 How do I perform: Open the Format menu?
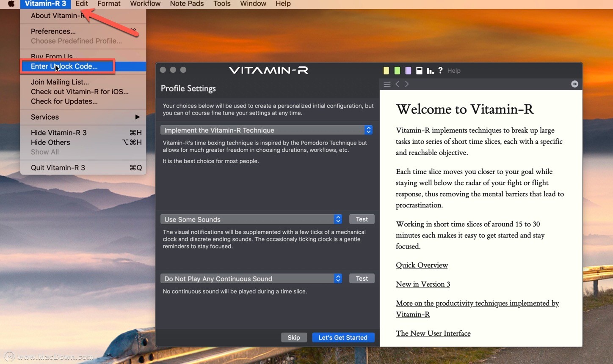click(109, 4)
